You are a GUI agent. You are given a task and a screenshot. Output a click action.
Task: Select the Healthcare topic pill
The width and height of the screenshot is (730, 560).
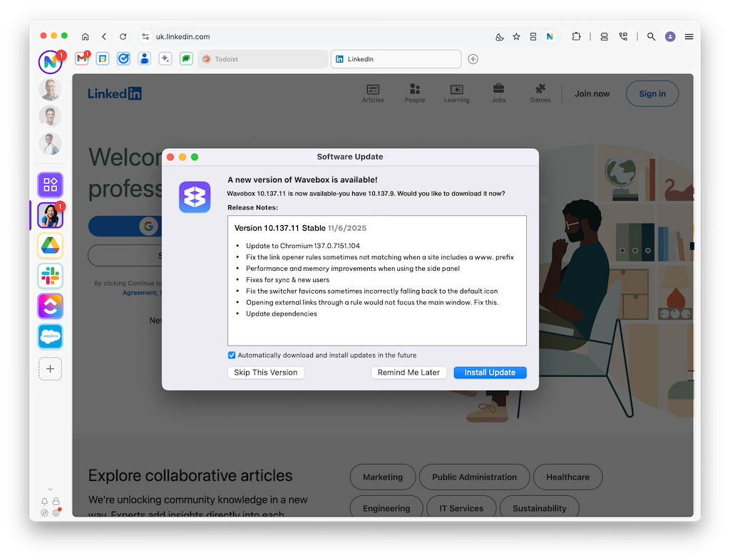[x=568, y=477]
